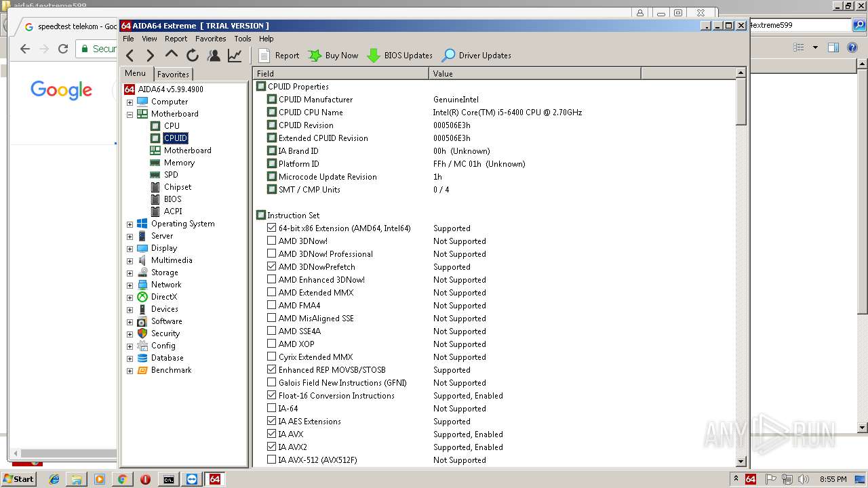Open Chrome from the taskbar

[122, 479]
